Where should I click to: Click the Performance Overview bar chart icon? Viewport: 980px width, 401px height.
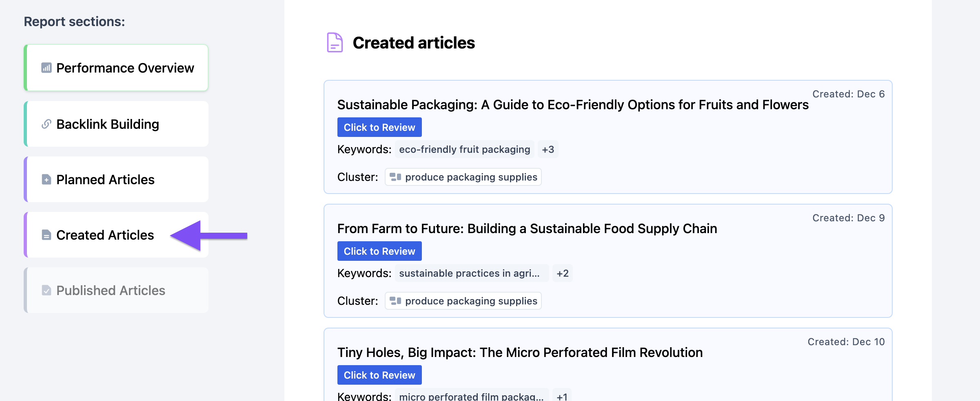coord(46,68)
